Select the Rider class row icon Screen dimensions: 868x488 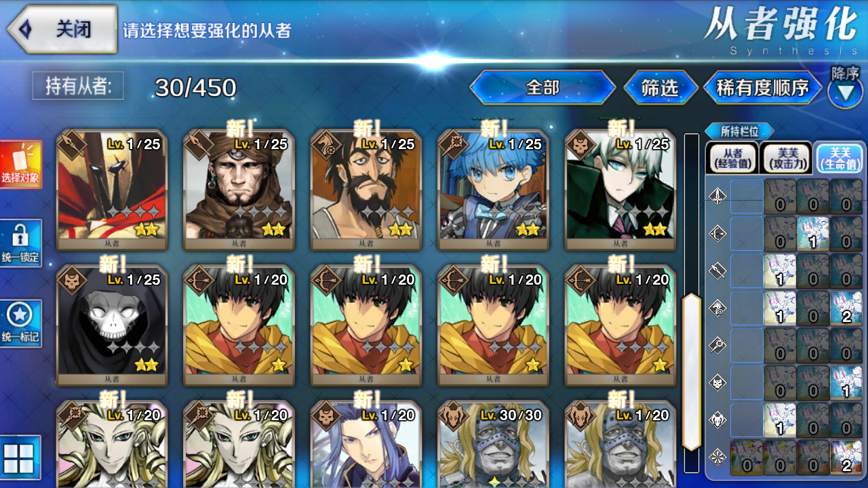click(x=717, y=309)
